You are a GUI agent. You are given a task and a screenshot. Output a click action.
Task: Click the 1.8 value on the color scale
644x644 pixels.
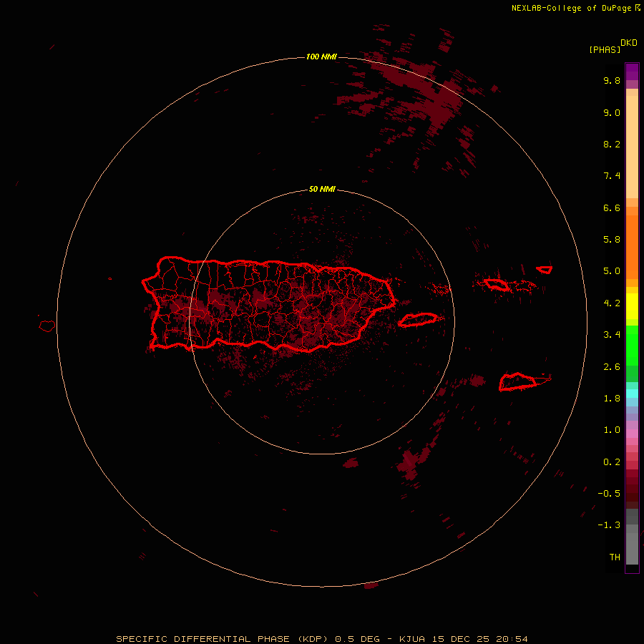click(612, 399)
